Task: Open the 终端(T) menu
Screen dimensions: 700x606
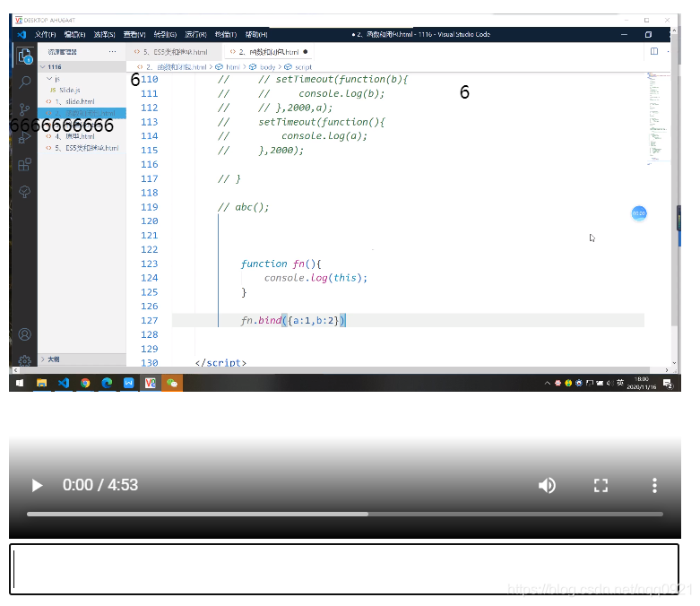Action: pos(226,34)
